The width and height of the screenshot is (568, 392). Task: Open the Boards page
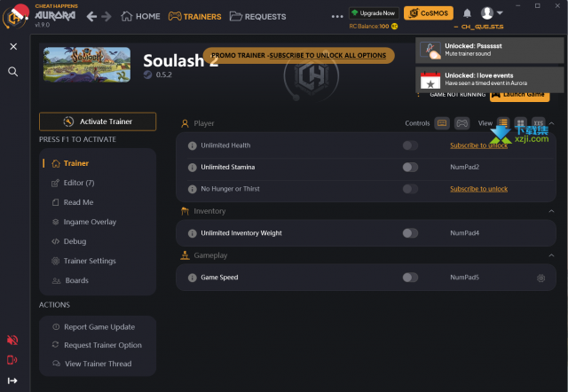point(71,280)
